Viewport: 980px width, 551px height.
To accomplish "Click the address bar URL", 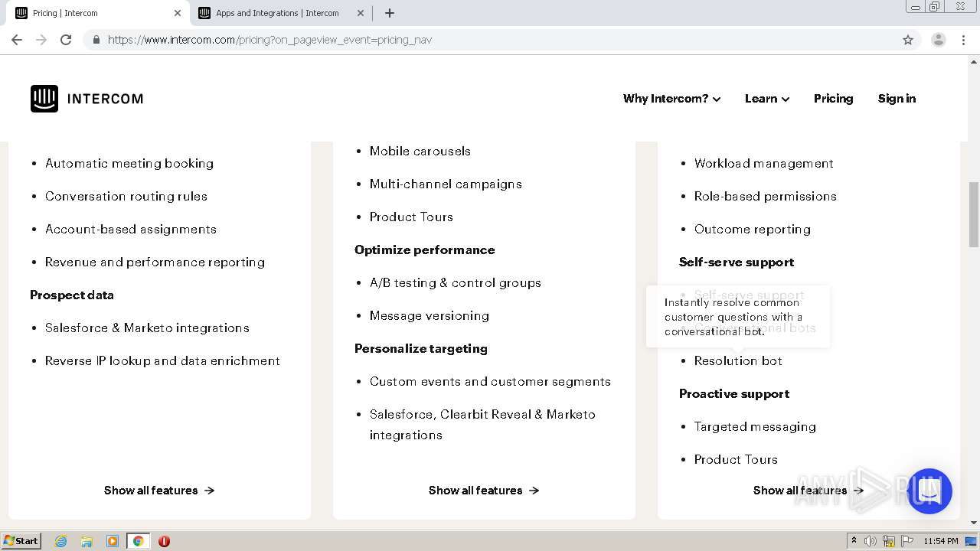I will click(x=269, y=40).
